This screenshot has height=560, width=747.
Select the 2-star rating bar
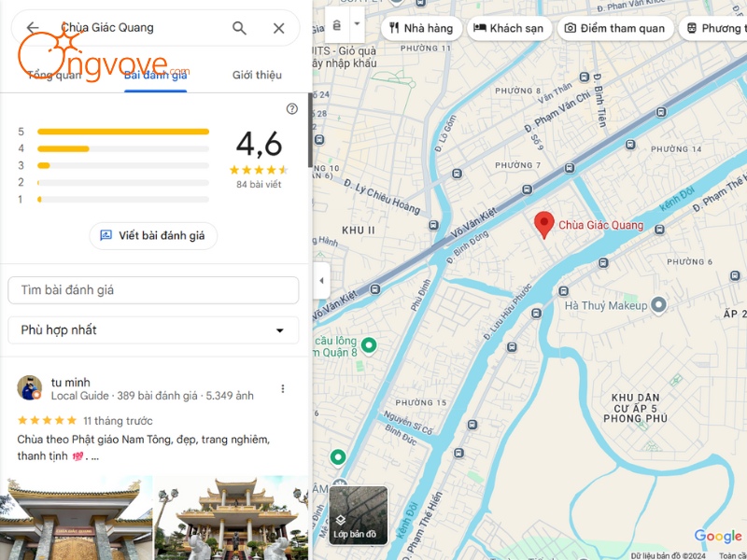point(123,182)
